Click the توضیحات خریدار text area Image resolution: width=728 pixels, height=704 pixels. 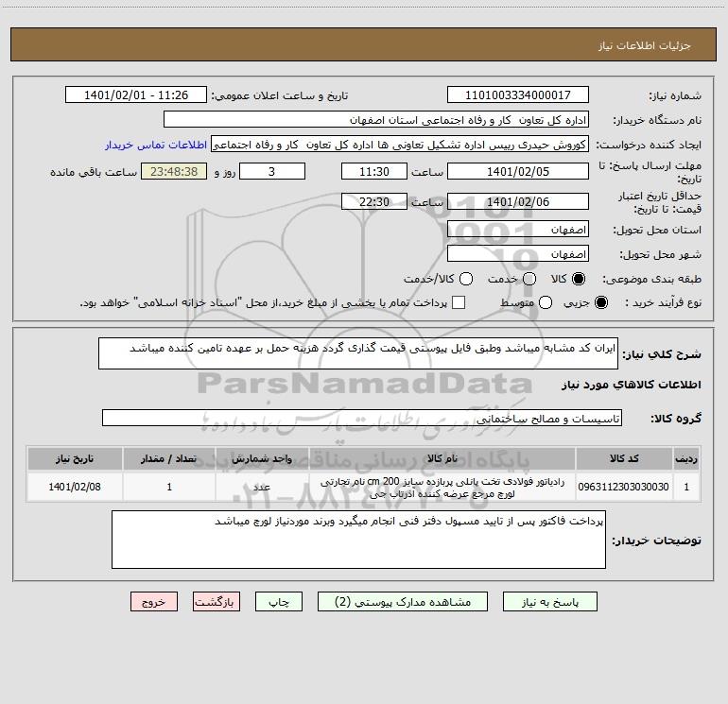click(358, 540)
